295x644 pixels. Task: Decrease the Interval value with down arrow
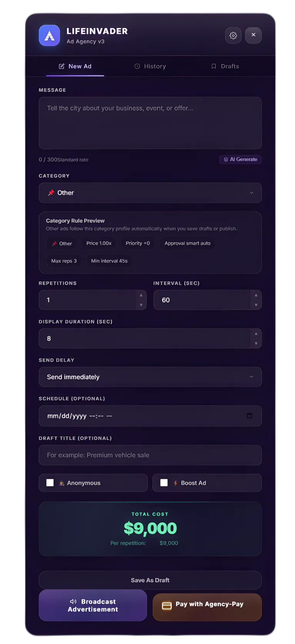tap(256, 305)
